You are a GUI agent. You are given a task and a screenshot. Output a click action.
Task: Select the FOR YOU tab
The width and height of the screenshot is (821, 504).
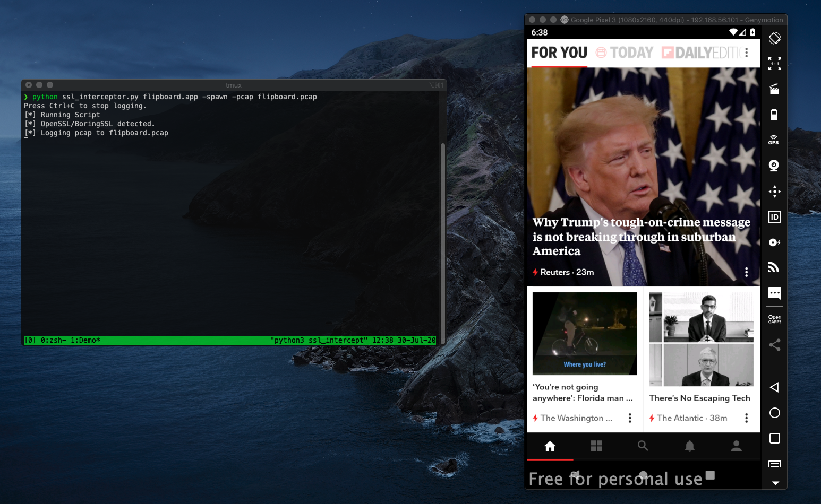tap(559, 53)
